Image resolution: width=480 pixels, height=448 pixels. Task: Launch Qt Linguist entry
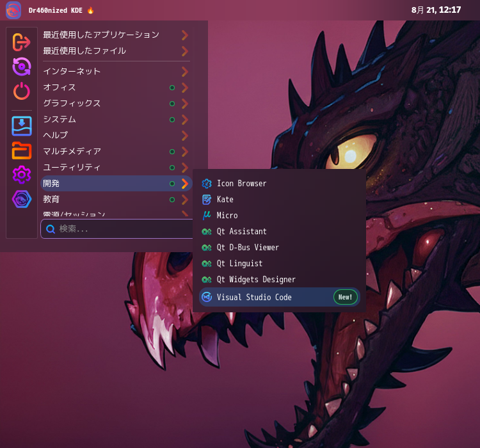coord(279,263)
